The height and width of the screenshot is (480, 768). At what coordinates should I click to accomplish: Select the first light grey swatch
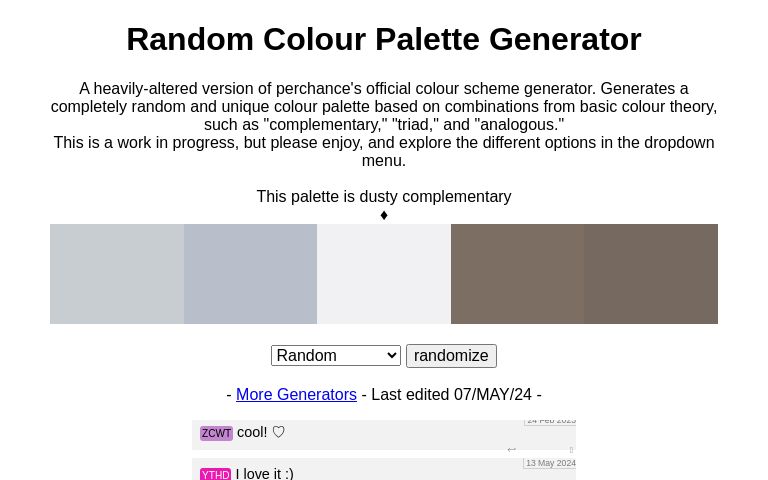(x=117, y=274)
